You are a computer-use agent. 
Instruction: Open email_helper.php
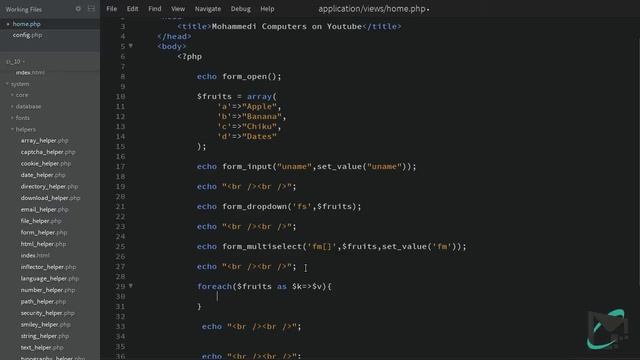pos(44,209)
